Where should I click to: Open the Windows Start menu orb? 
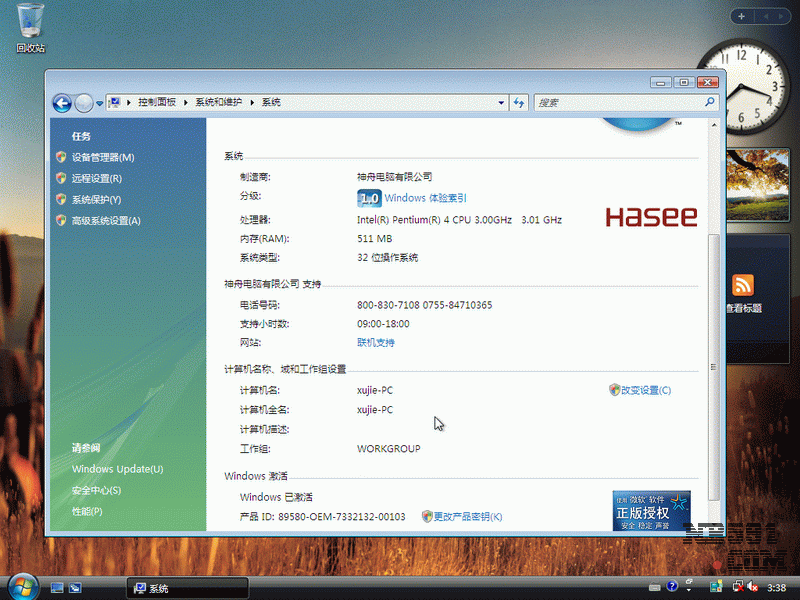point(20,586)
